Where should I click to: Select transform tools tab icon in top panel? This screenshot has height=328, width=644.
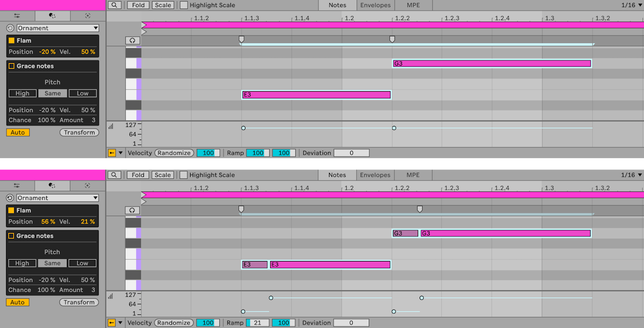(52, 16)
